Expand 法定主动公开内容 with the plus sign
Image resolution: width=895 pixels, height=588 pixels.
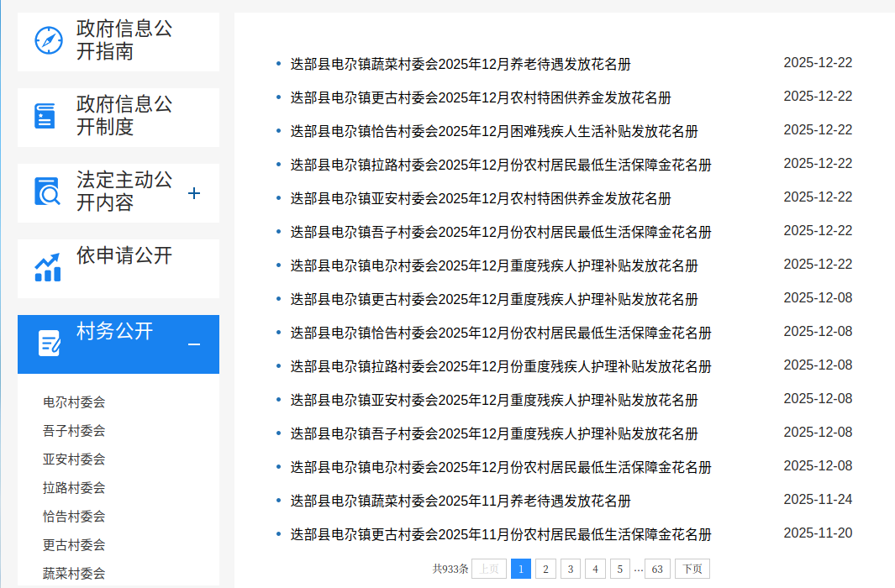[194, 193]
